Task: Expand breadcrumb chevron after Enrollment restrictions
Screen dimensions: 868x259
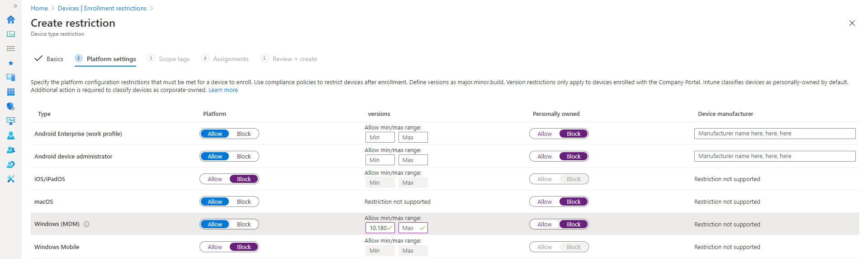Action: 152,8
